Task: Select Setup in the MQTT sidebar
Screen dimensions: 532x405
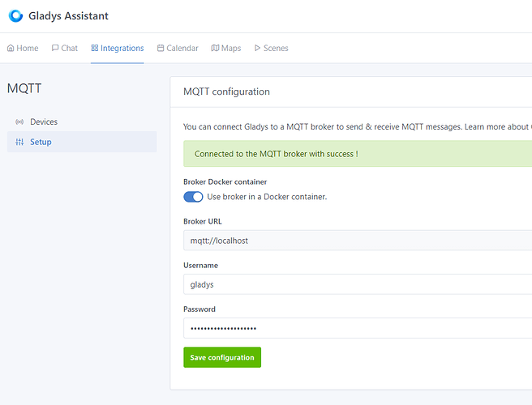Action: tap(82, 142)
